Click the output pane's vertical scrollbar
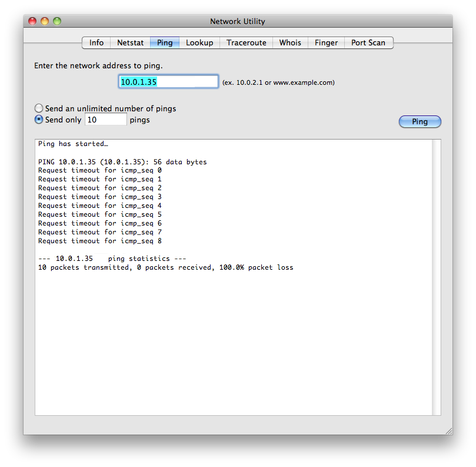 [x=437, y=277]
